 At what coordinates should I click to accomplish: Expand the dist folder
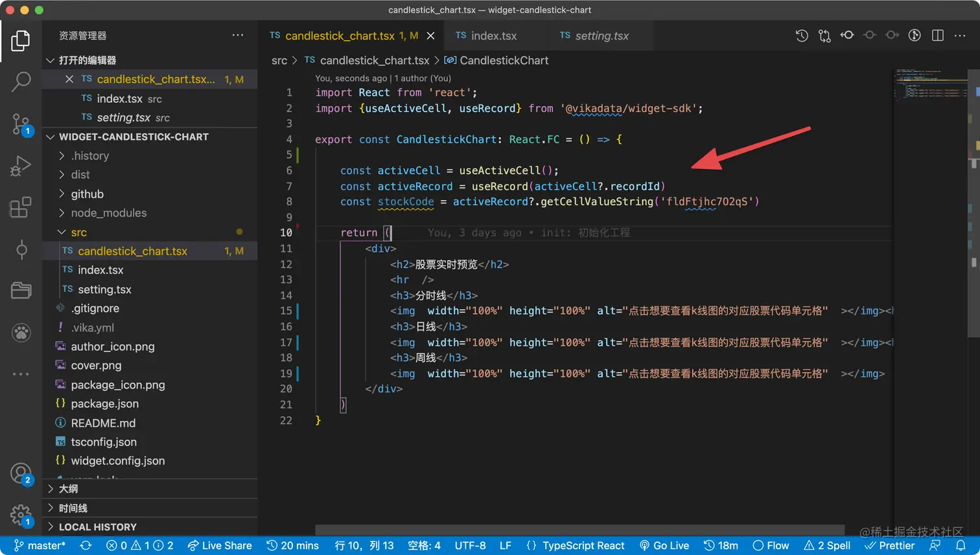(150, 175)
